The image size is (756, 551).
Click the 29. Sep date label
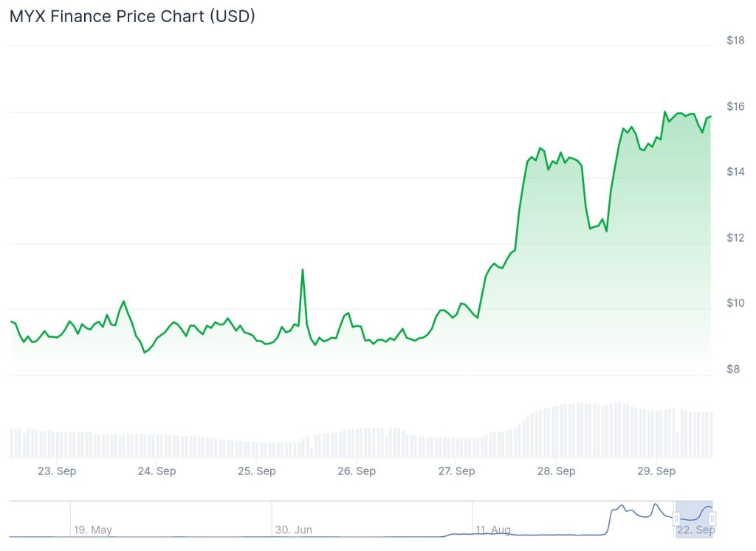[x=656, y=471]
